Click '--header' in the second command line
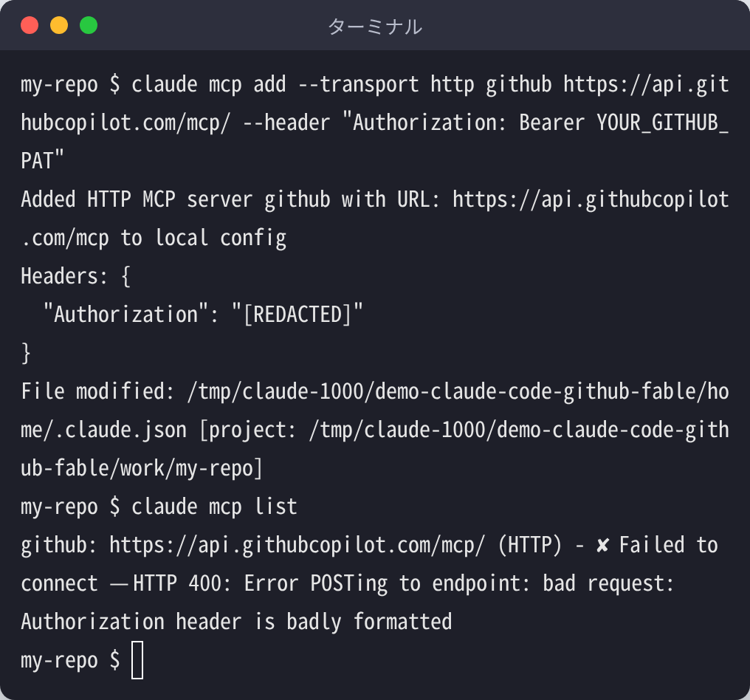Screen dimensions: 750x700 point(286,123)
